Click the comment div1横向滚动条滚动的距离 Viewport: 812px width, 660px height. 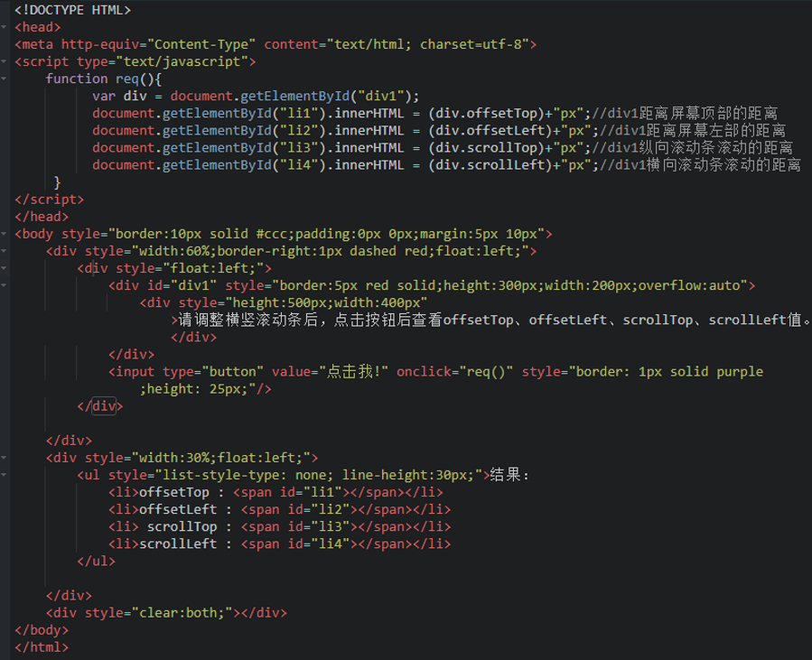click(700, 165)
